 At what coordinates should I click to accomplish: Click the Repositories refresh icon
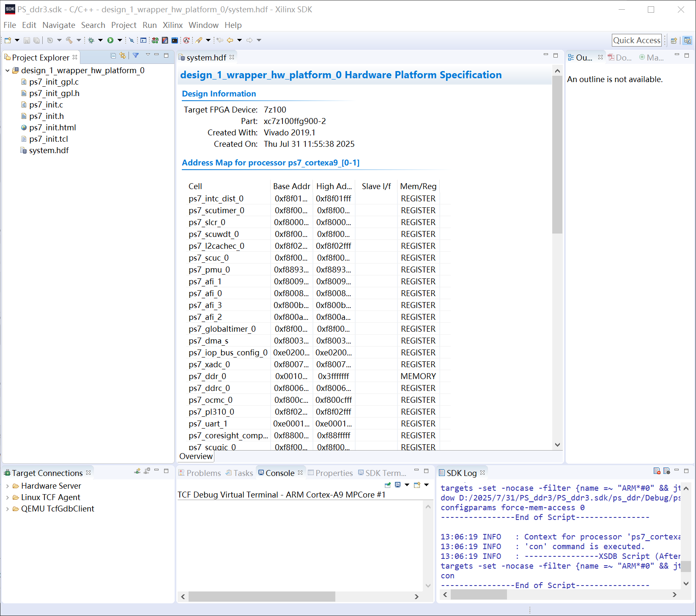(x=186, y=40)
